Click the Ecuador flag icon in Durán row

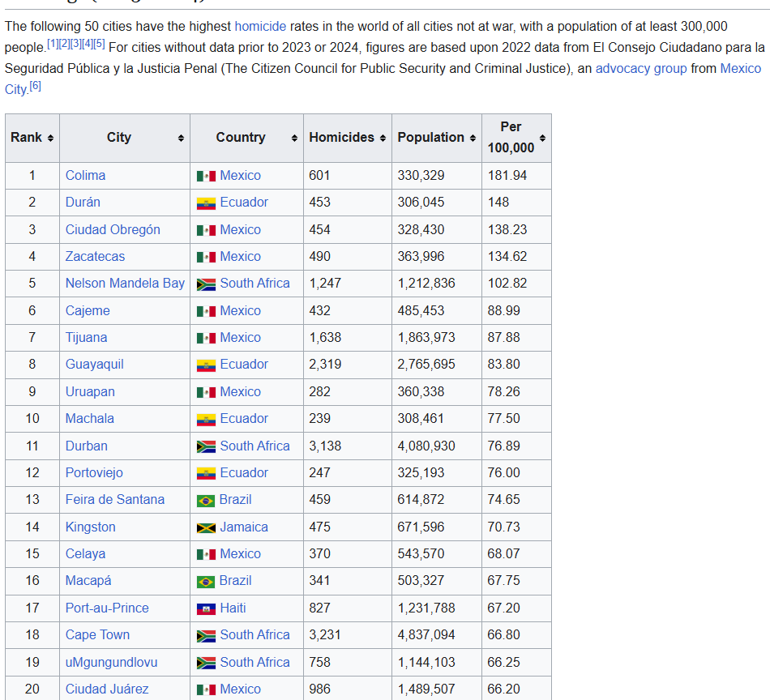point(206,203)
